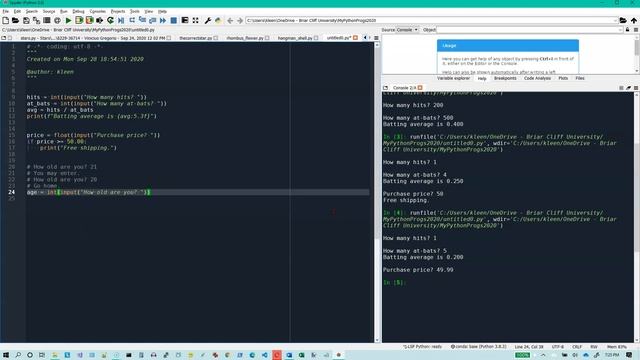The width and height of the screenshot is (640, 360).
Task: Switch to Files pane tab
Action: [x=580, y=78]
